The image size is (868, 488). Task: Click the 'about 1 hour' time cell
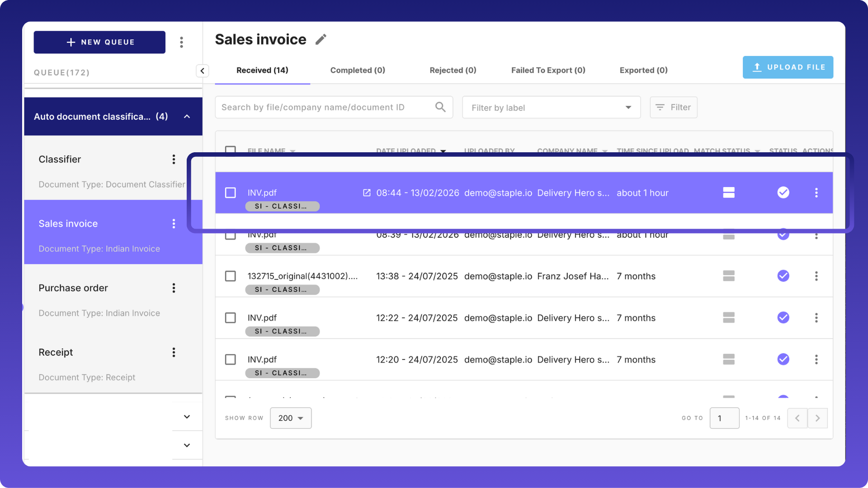642,193
